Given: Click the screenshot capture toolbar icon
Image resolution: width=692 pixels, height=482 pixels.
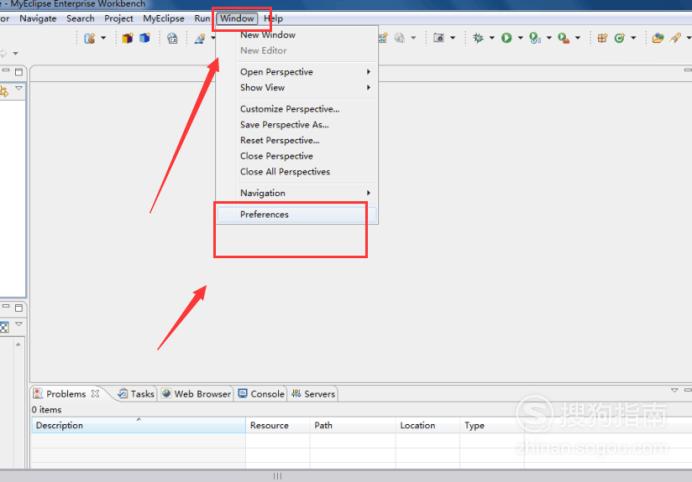Looking at the screenshot, I should [439, 38].
